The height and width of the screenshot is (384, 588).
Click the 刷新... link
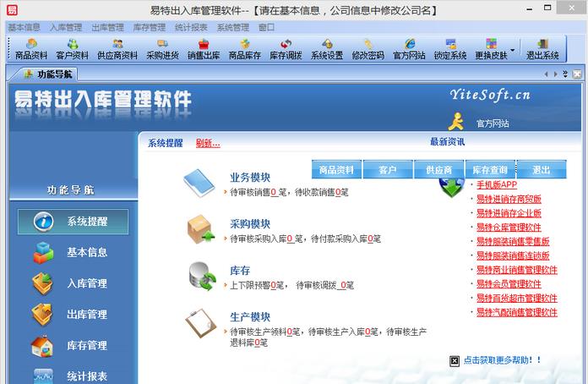point(208,143)
